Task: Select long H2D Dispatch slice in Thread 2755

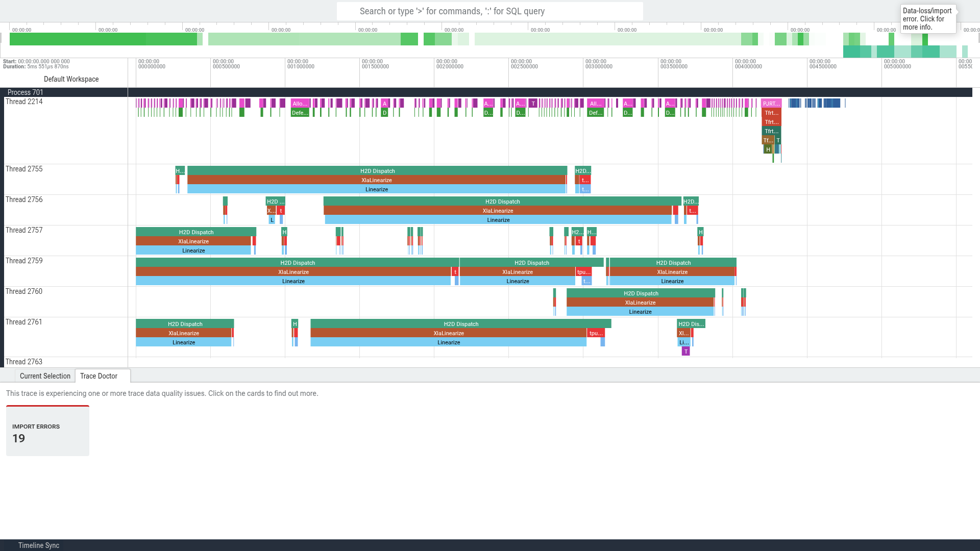Action: (377, 171)
